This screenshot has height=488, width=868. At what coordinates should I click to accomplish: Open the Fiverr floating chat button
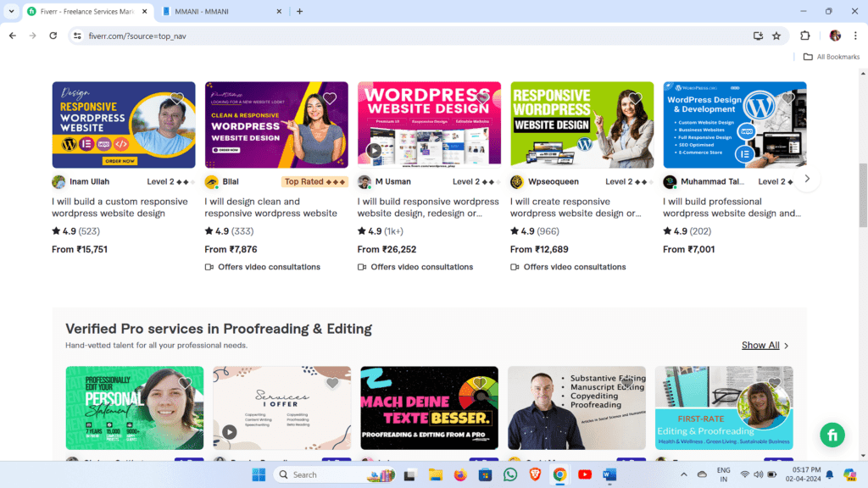pyautogui.click(x=832, y=435)
